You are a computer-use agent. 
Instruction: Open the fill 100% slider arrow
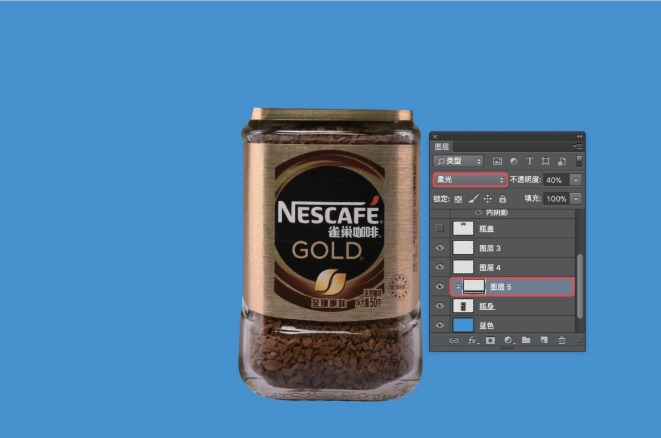coord(576,199)
